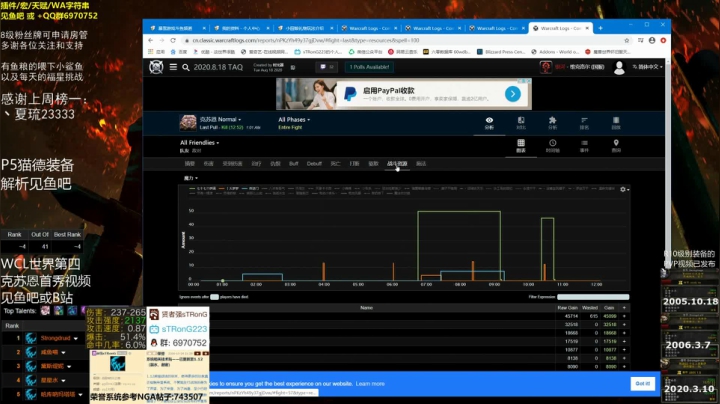Dismiss the cookie banner with Got it
720x404 pixels.
(x=642, y=383)
